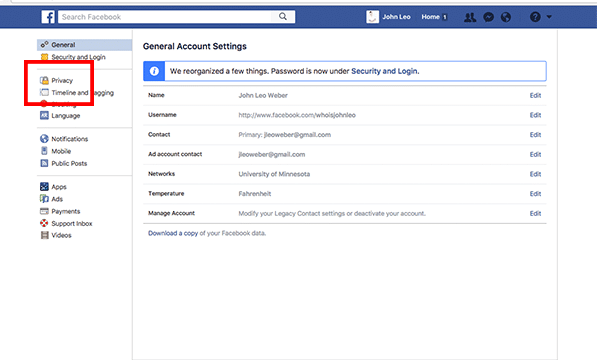Click the Apps icon in sidebar
This screenshot has width=600, height=360.
click(44, 186)
